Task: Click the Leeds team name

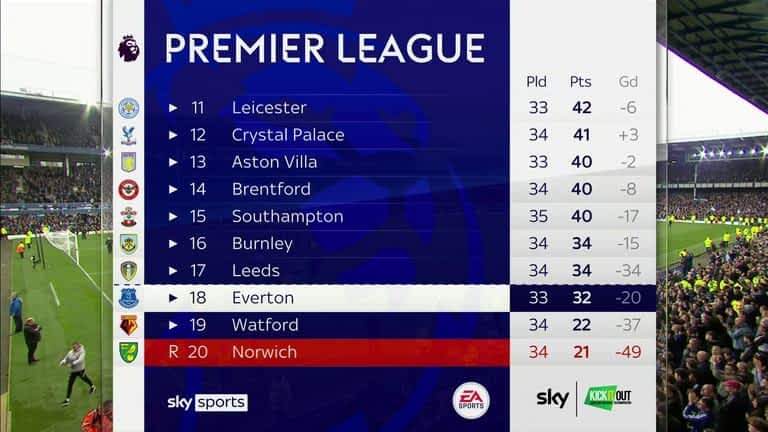Action: click(256, 271)
